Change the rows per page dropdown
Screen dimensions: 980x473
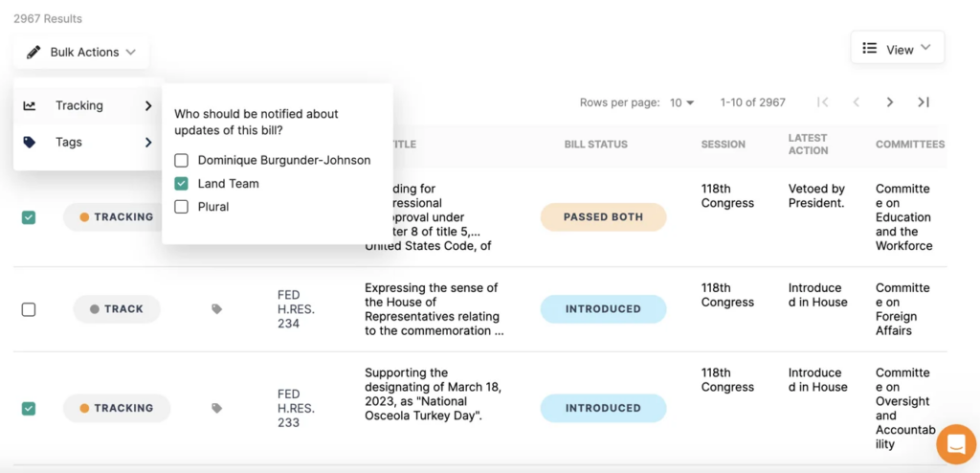coord(682,102)
